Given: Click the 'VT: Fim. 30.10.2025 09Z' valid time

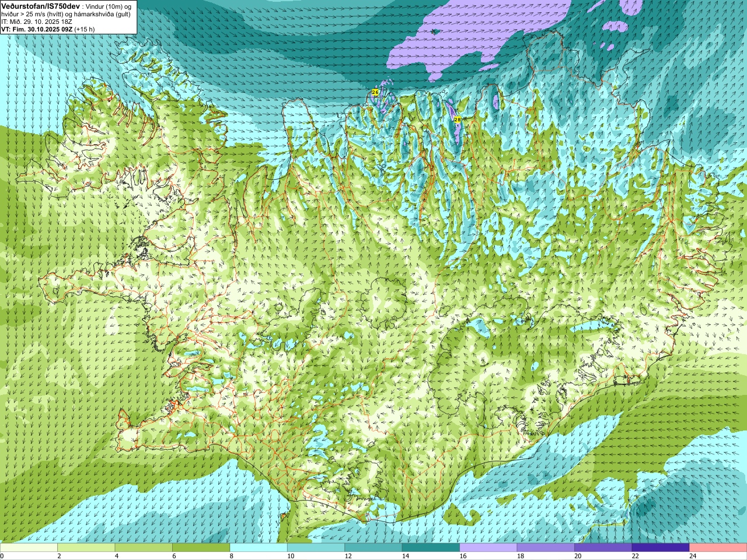Looking at the screenshot, I should pyautogui.click(x=37, y=29).
